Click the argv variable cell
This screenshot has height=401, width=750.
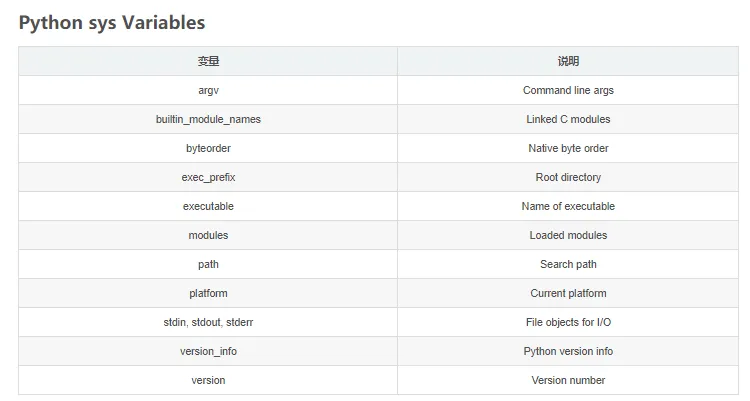pyautogui.click(x=208, y=90)
